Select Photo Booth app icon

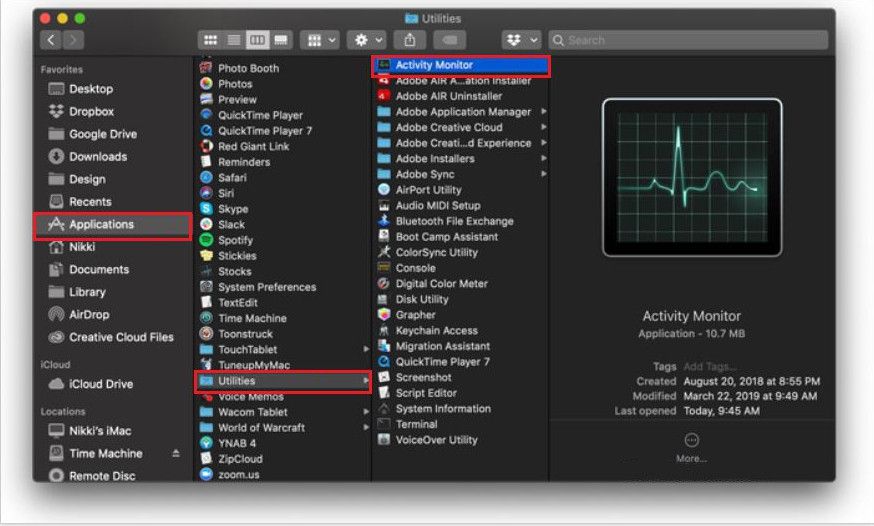tap(206, 68)
